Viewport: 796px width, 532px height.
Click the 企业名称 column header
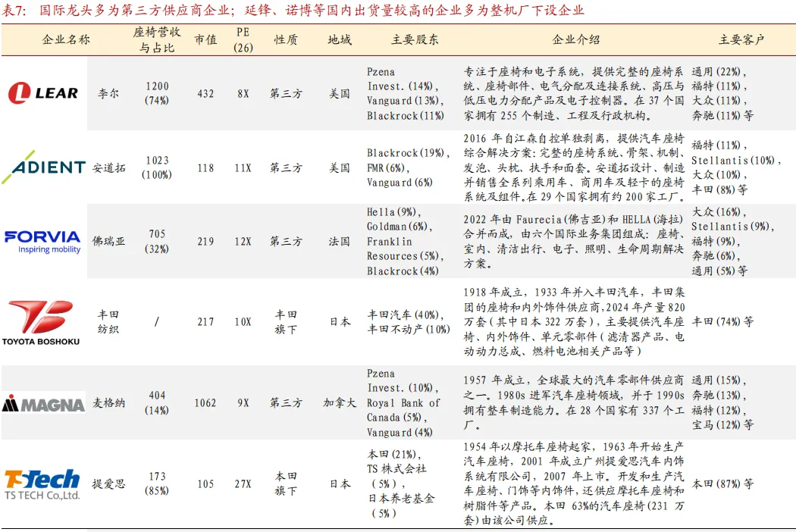click(66, 39)
